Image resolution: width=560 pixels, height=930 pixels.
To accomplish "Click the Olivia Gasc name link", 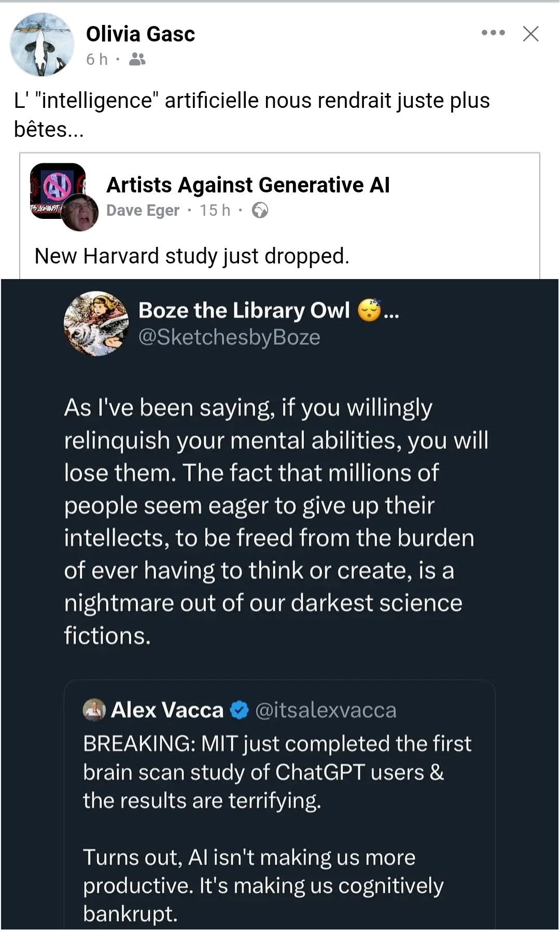I will 141,34.
